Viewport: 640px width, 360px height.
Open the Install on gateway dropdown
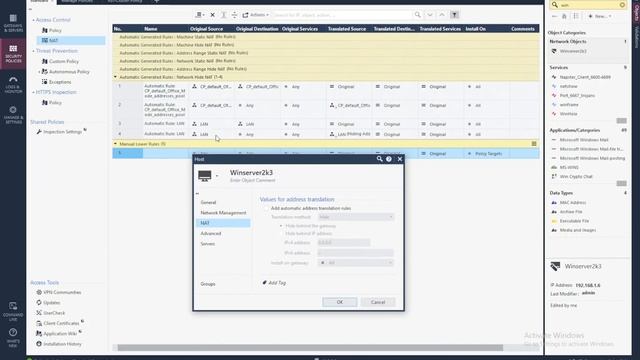[x=356, y=263]
